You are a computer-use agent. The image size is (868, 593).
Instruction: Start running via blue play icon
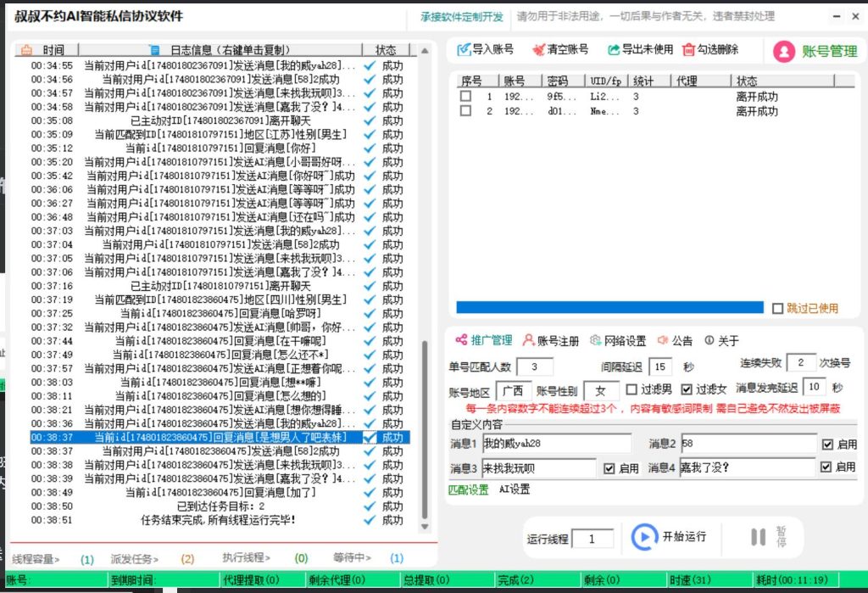(644, 537)
